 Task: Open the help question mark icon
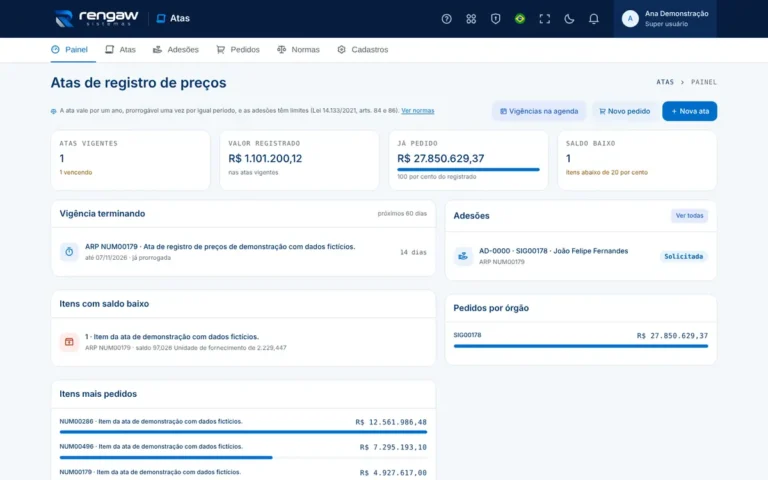click(x=446, y=19)
